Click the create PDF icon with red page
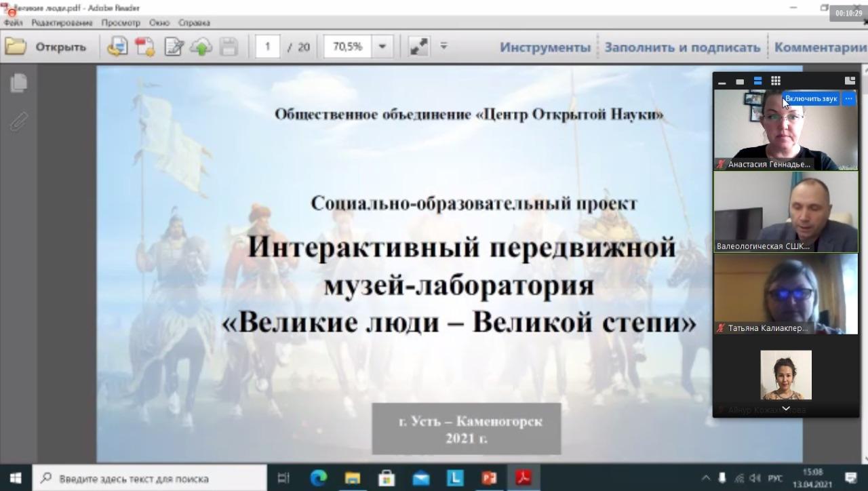868x491 pixels. point(144,47)
